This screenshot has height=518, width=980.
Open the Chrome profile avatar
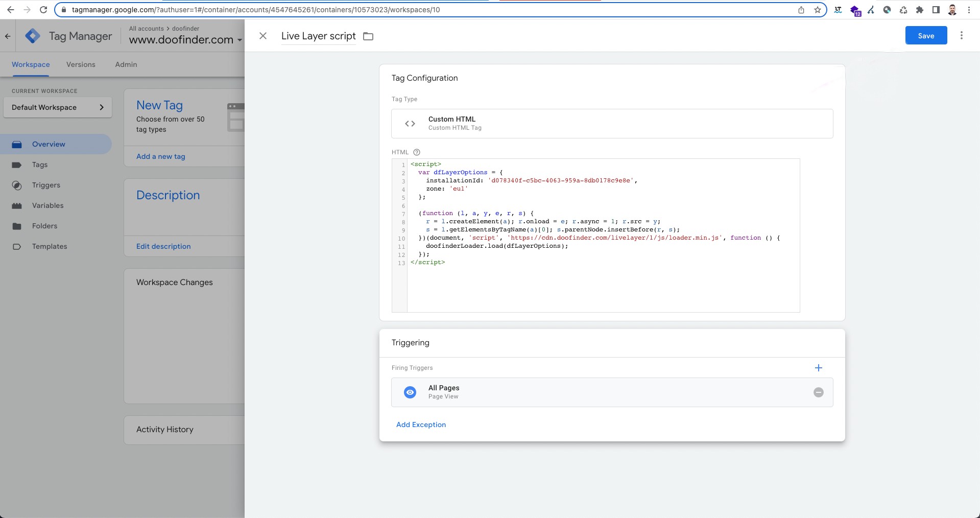[x=952, y=10]
